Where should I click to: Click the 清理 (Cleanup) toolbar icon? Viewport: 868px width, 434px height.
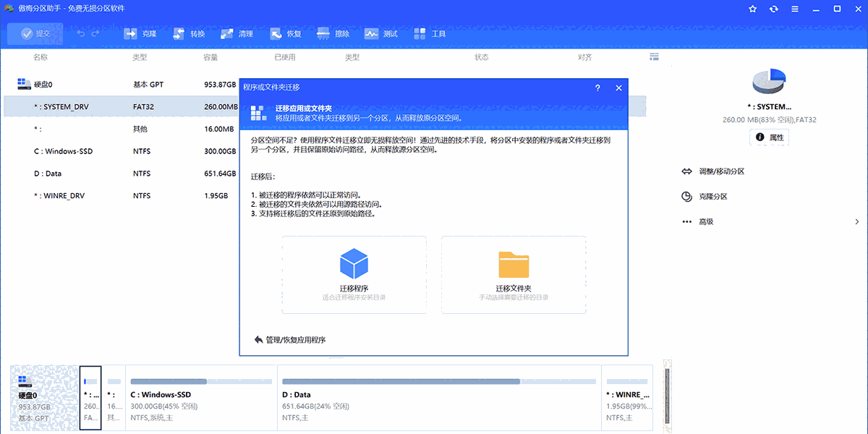click(237, 33)
